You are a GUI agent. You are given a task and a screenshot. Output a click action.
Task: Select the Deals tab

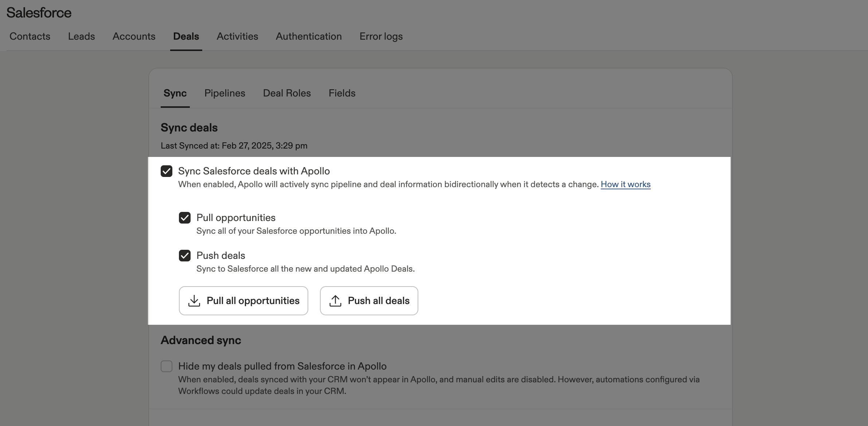click(186, 36)
